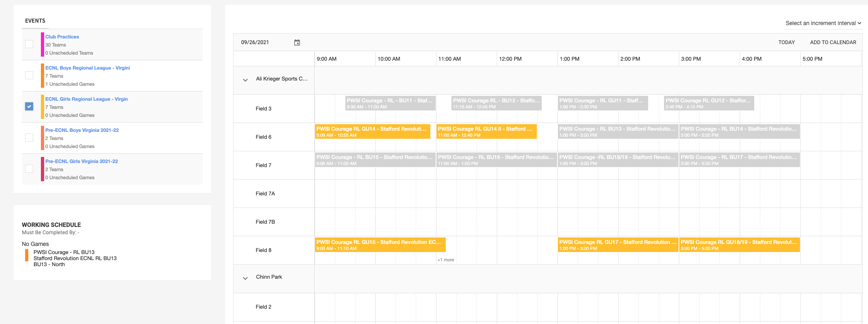The width and height of the screenshot is (868, 324).
Task: Select GU14 game at 9:00 AM on Field 6
Action: click(372, 131)
